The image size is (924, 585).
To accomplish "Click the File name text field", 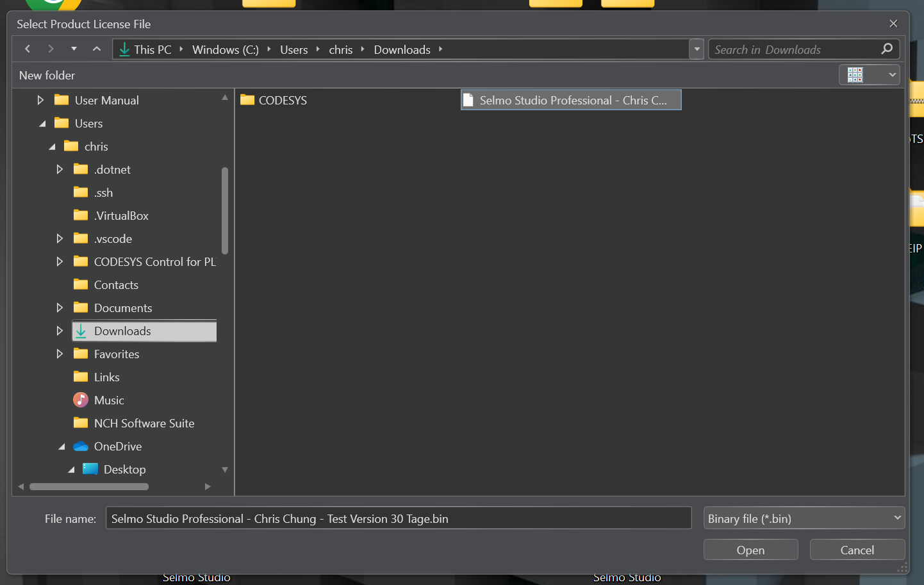I will tap(399, 518).
